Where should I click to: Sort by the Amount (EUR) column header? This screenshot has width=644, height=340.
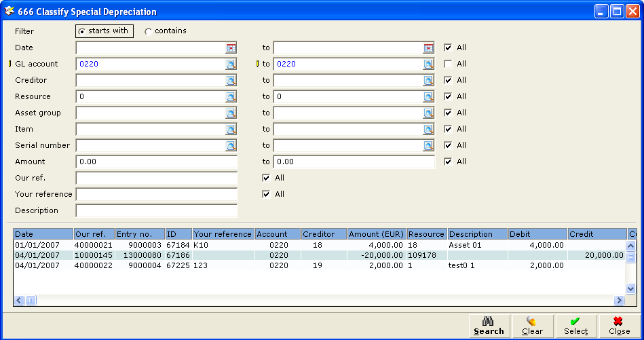point(377,234)
